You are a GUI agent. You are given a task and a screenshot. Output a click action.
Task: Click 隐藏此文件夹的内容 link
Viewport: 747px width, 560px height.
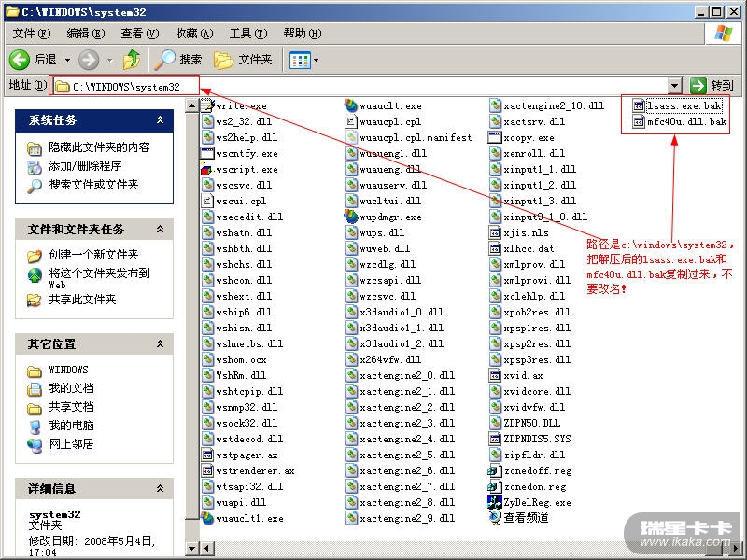99,147
